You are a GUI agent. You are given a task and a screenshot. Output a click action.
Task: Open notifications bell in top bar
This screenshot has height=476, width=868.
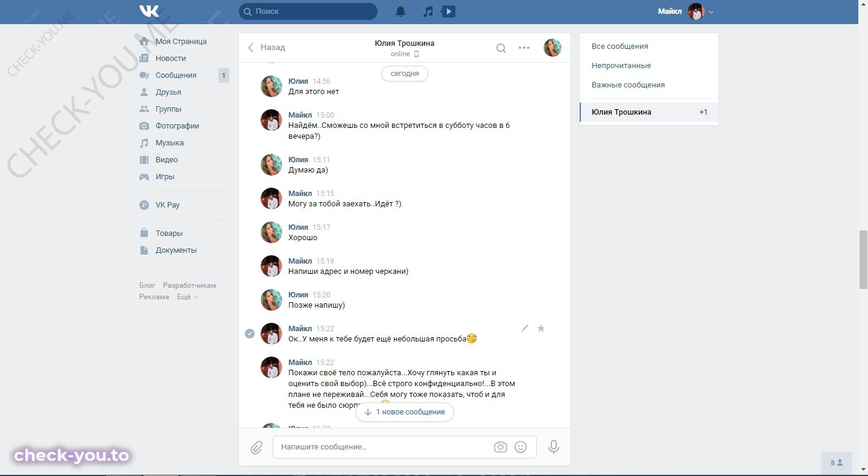pos(401,11)
